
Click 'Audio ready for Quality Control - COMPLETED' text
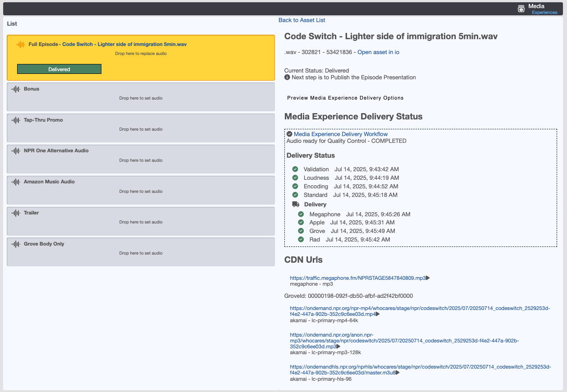coord(347,141)
